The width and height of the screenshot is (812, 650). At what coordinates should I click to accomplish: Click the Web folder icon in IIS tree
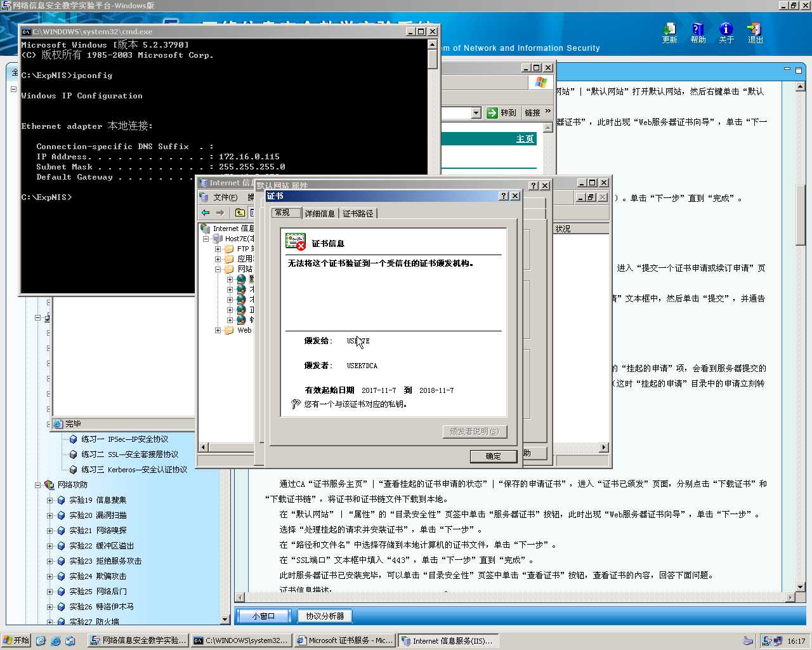click(229, 330)
